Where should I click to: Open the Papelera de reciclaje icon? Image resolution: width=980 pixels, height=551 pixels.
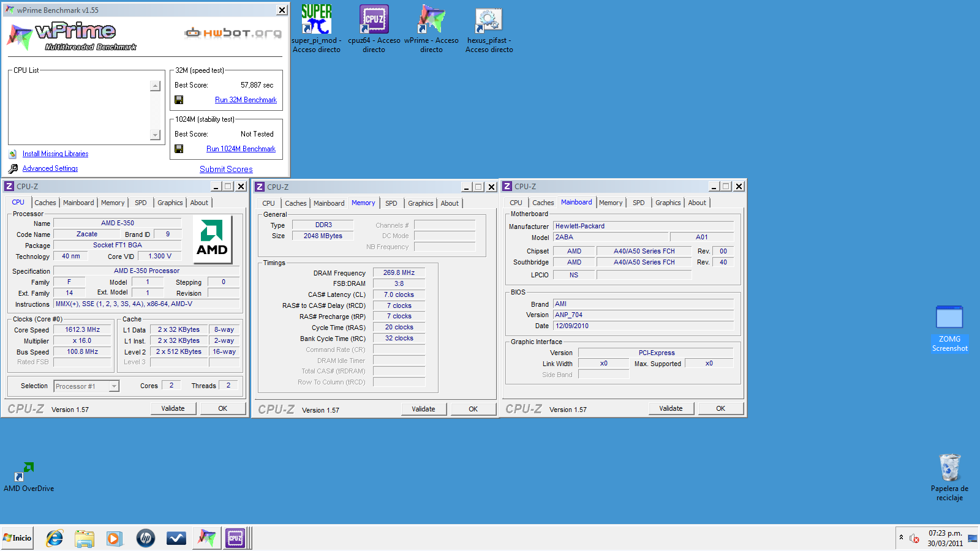pos(949,478)
